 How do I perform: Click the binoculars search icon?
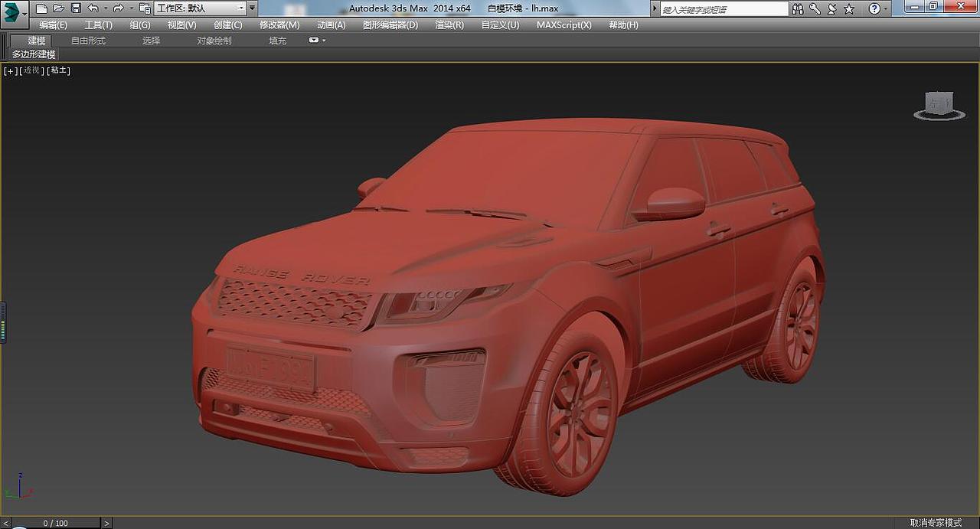pos(798,9)
